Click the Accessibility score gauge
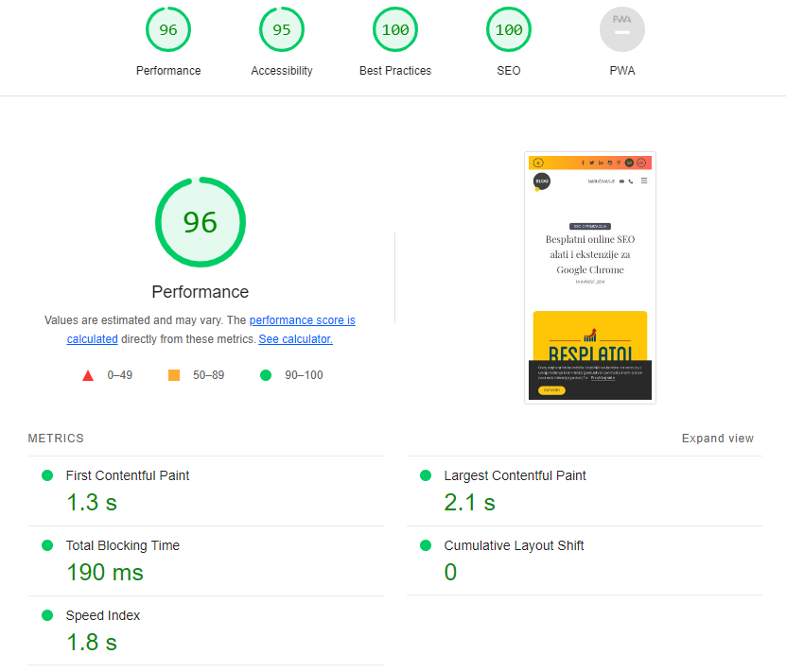This screenshot has height=672, width=786. [x=282, y=30]
